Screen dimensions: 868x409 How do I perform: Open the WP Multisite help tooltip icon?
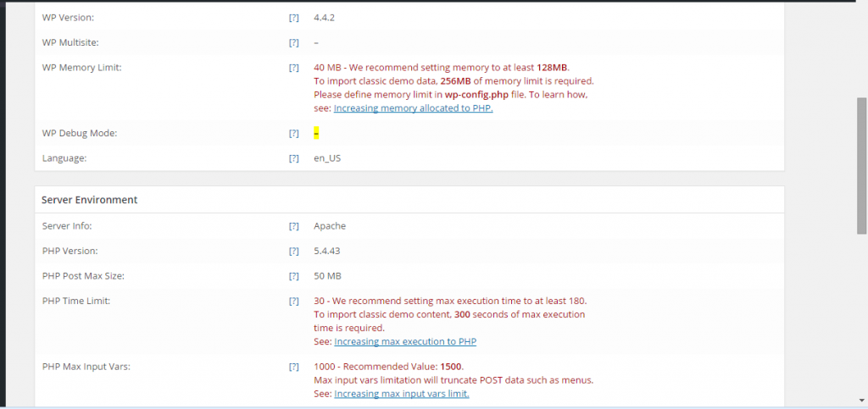(x=293, y=42)
